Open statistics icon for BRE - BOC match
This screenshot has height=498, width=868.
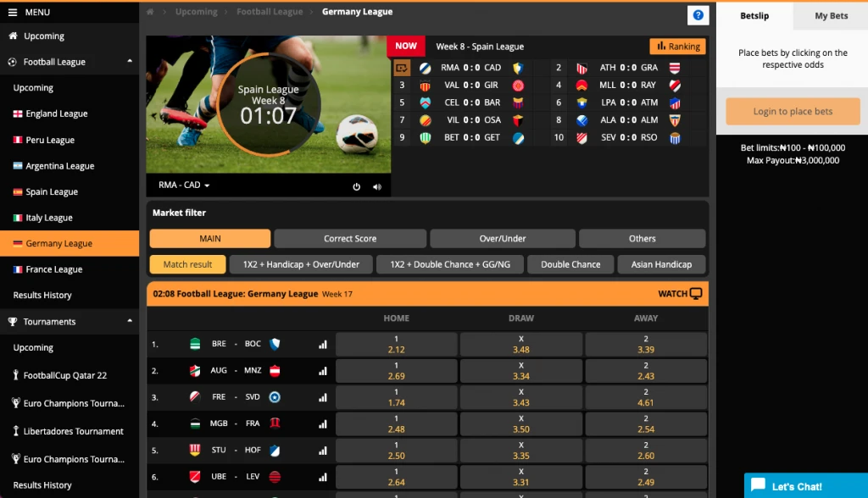322,345
